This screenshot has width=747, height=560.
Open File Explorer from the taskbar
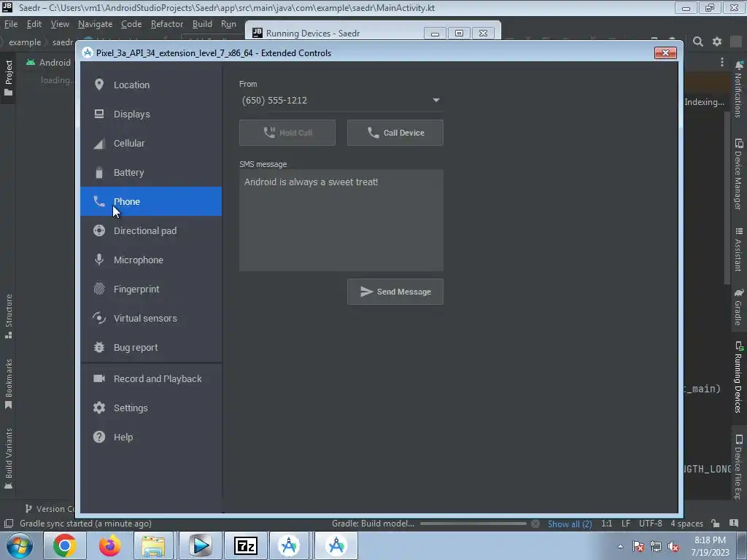tap(153, 545)
